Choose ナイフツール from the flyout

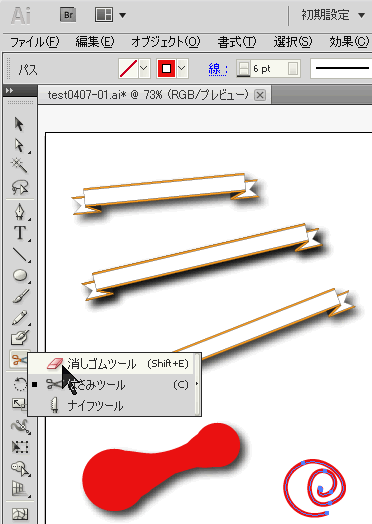pyautogui.click(x=111, y=406)
